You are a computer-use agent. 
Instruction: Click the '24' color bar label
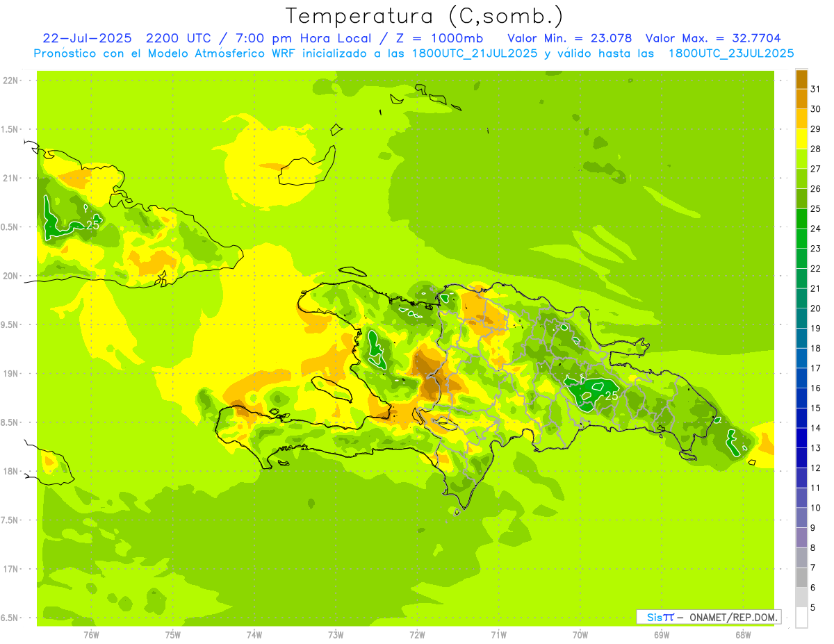816,229
